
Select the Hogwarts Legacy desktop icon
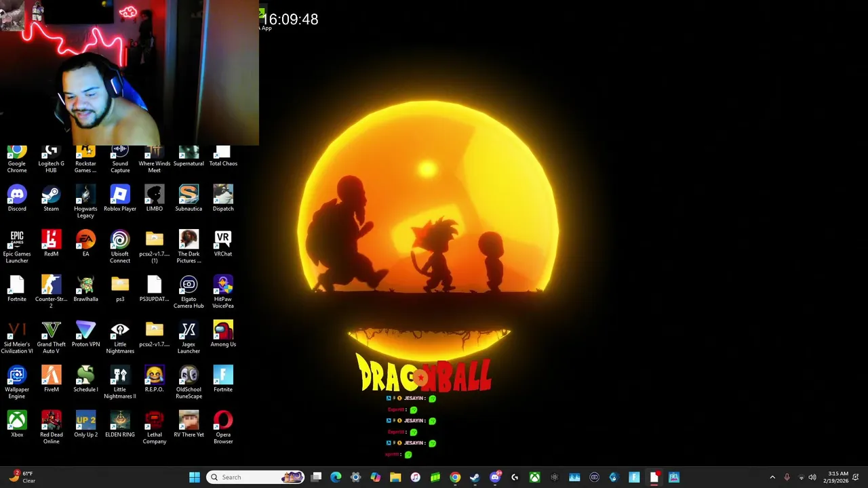click(85, 201)
